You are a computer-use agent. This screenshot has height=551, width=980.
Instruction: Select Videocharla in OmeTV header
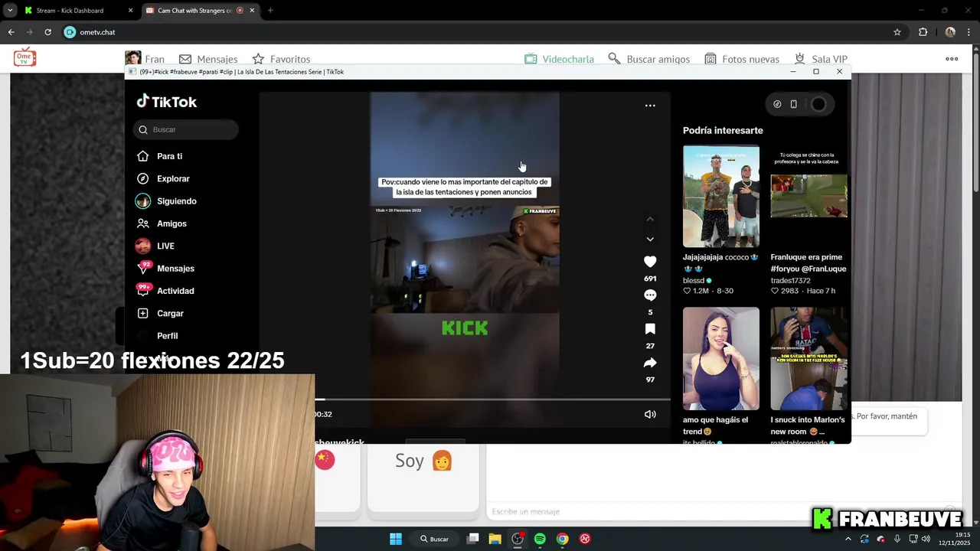tap(559, 59)
